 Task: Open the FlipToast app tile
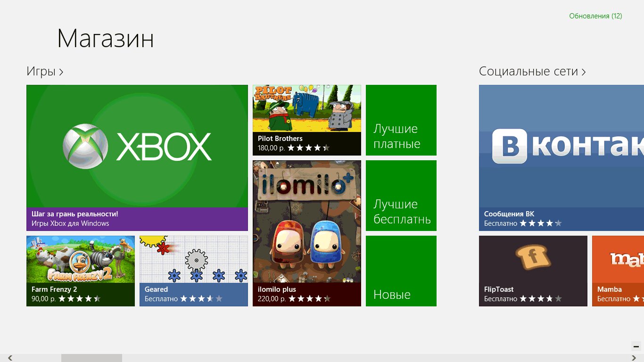pos(533,271)
